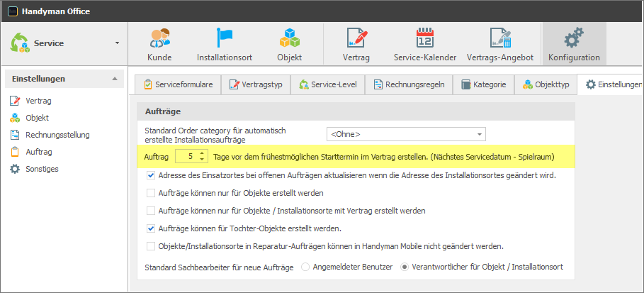
Task: Open the Vertrags-Angebot icon
Action: [x=500, y=38]
